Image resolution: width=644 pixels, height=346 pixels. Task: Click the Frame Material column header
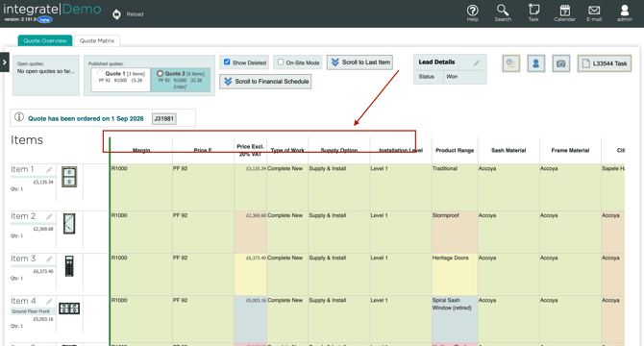tap(570, 150)
